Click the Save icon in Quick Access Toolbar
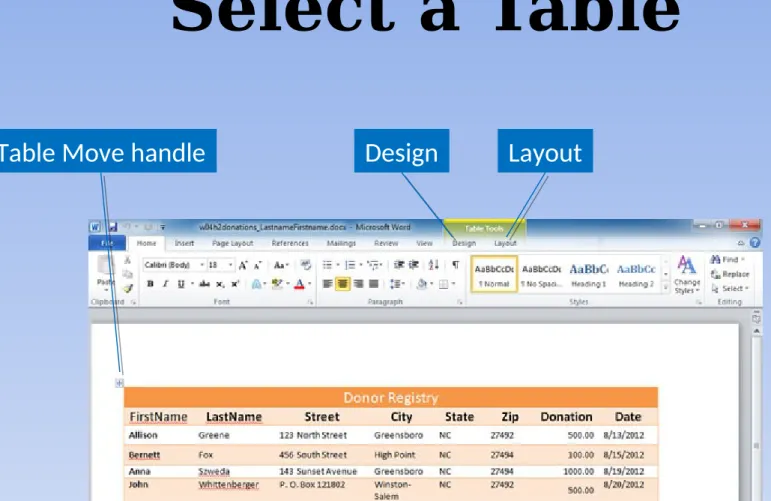This screenshot has width=771, height=501. [x=113, y=227]
